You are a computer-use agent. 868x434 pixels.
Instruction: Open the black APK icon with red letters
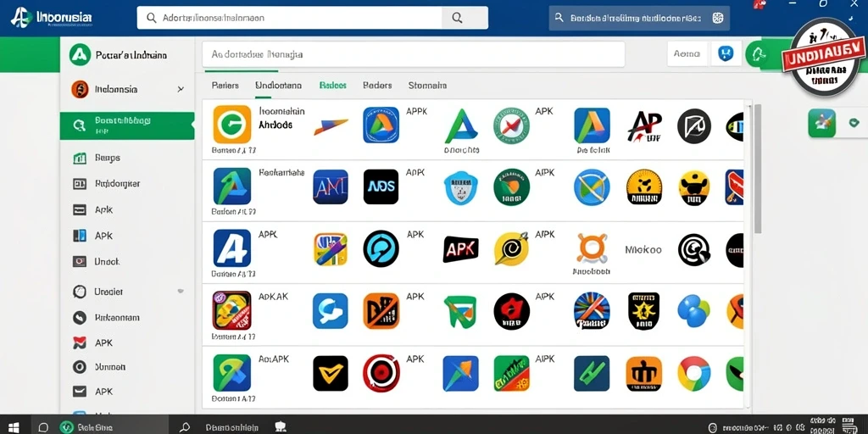click(460, 249)
